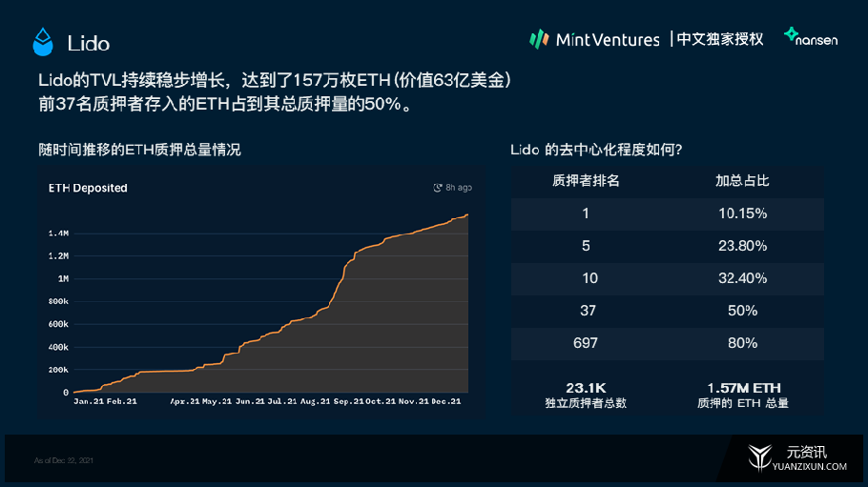Click the '32.40%' table cell

742,278
